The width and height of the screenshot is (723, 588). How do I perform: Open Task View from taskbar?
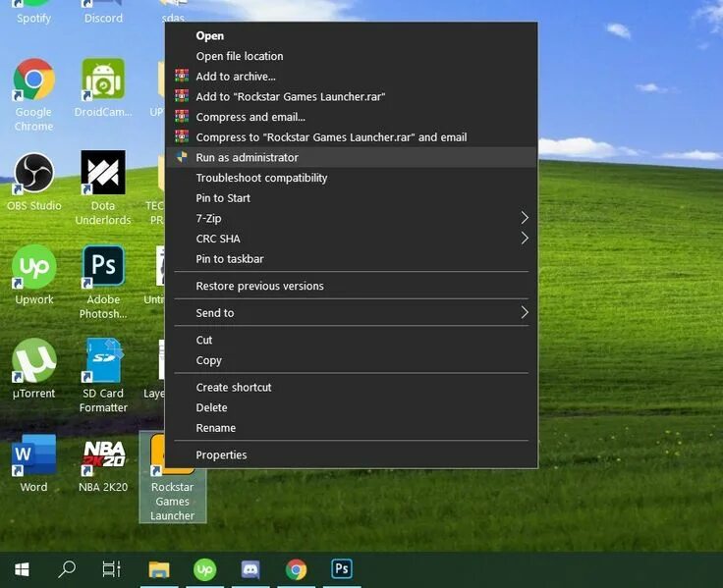coord(112,569)
